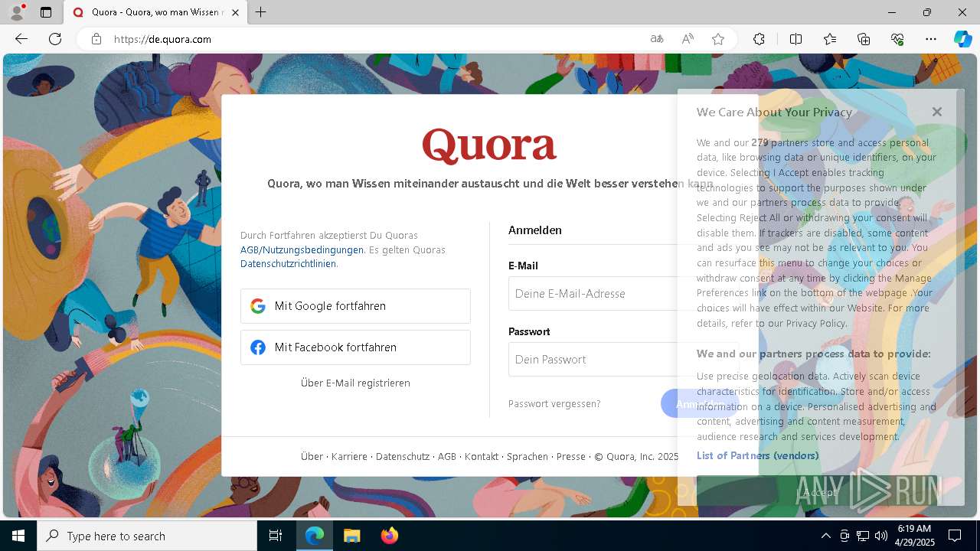The image size is (980, 551).
Task: Toggle split screen view
Action: 795,39
